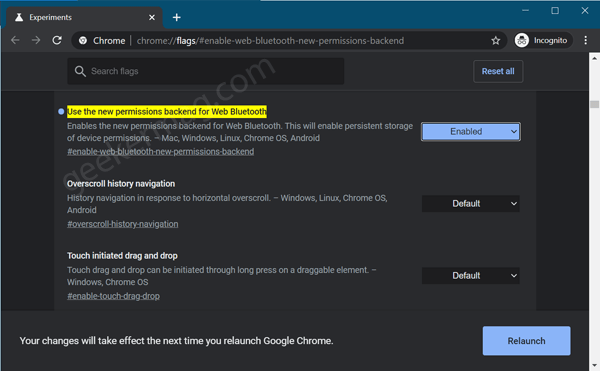Click the forward navigation arrow

(36, 40)
